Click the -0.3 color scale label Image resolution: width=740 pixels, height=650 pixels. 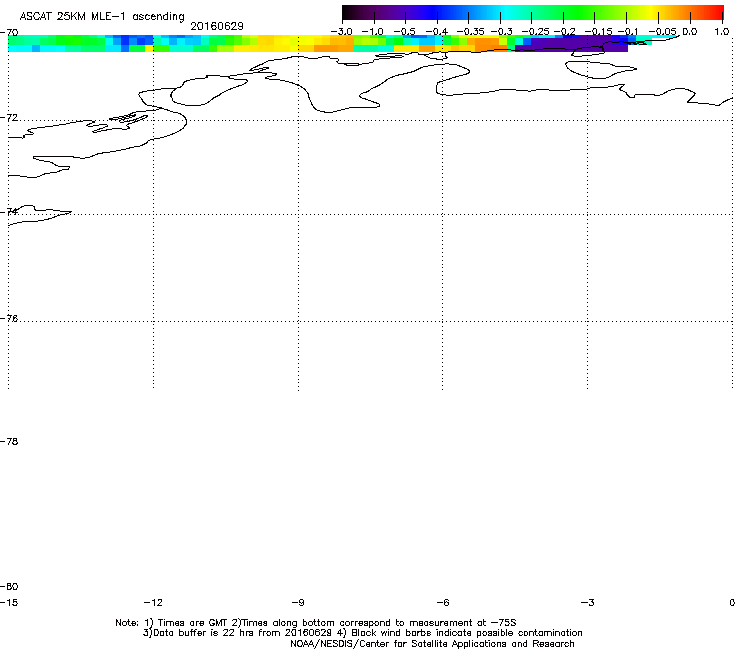click(502, 32)
